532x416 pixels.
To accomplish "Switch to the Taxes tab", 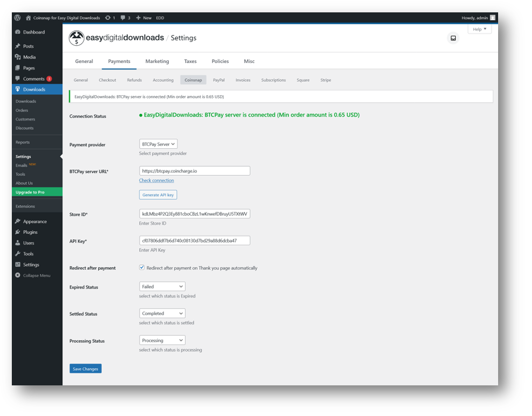I will [190, 61].
